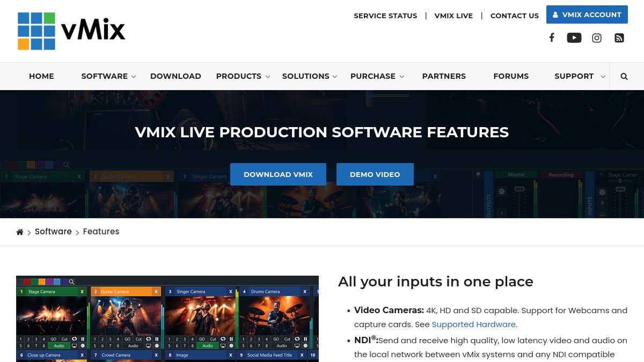
Task: Click the "NDI®:" bold text
Action: (366, 340)
